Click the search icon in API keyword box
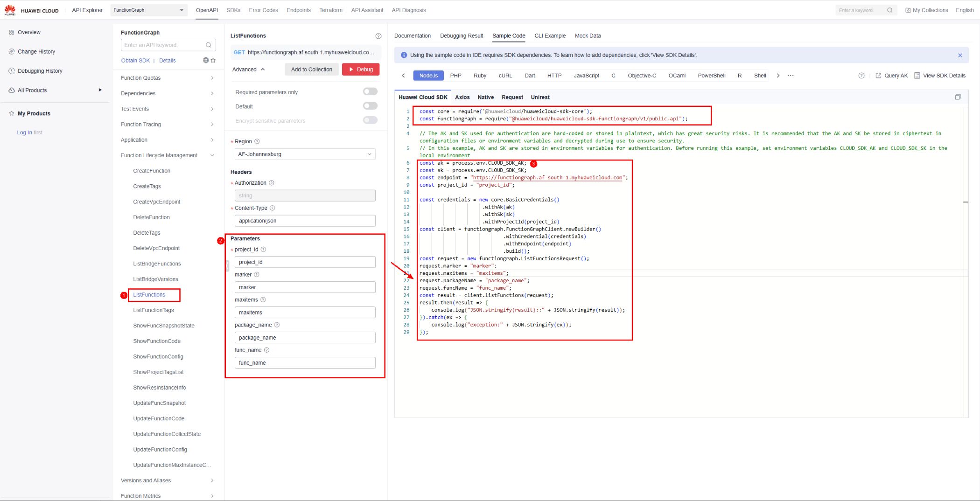Viewport: 980px width, 501px height. click(x=209, y=45)
